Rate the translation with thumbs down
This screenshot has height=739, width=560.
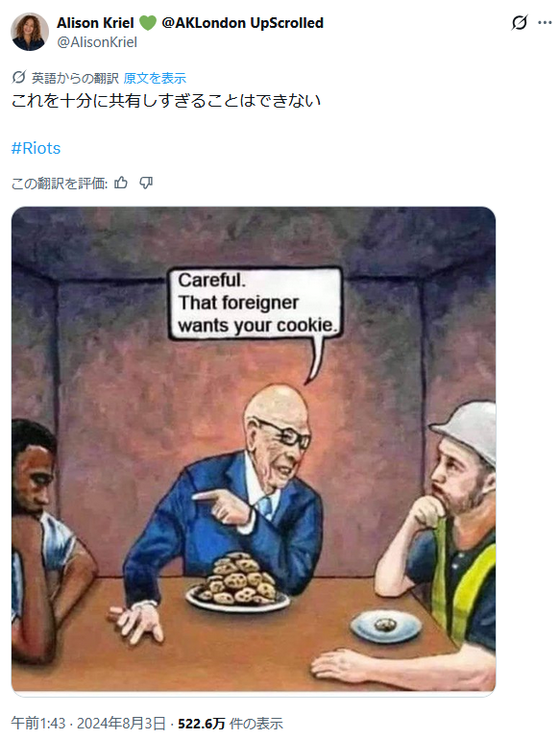click(146, 183)
